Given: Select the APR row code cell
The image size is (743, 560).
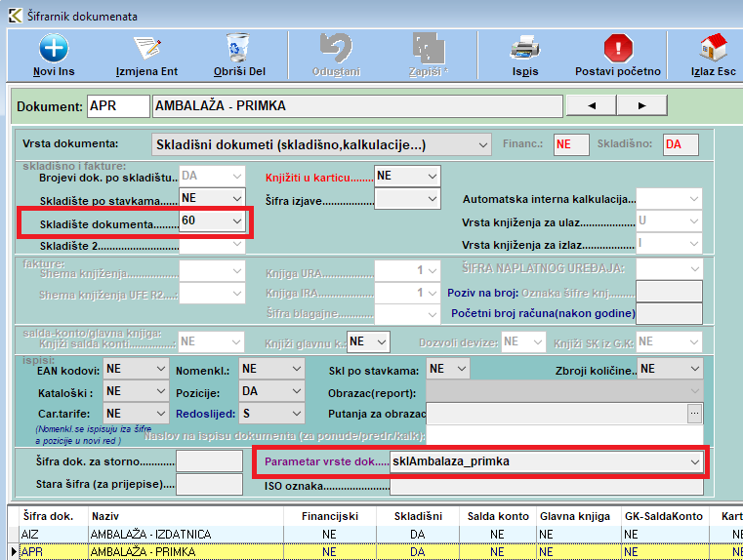Looking at the screenshot, I should tap(53, 552).
